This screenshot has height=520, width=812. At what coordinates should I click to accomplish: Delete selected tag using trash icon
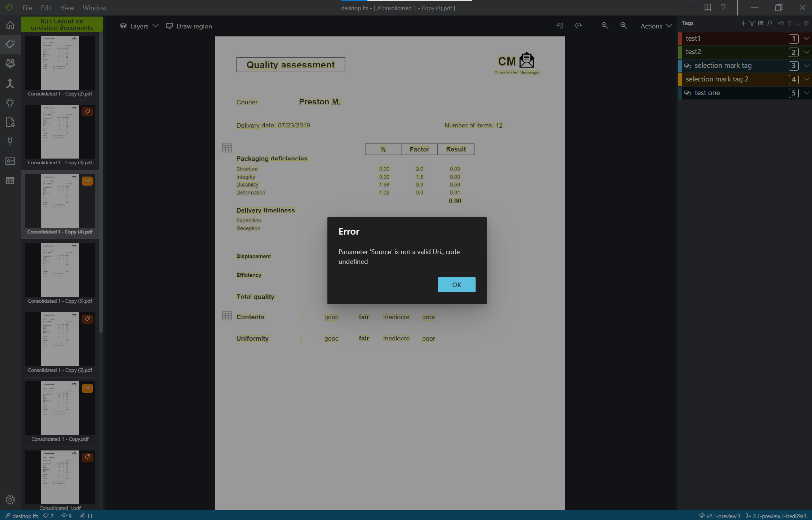click(807, 23)
